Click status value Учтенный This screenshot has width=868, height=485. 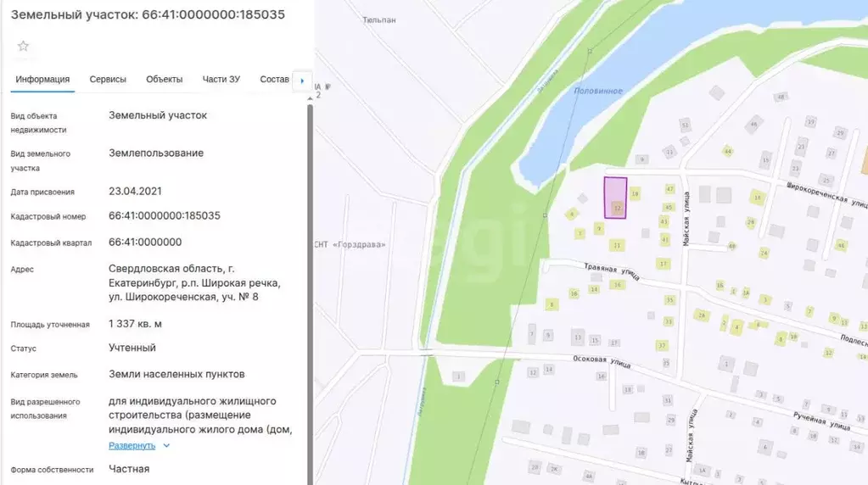pos(132,348)
